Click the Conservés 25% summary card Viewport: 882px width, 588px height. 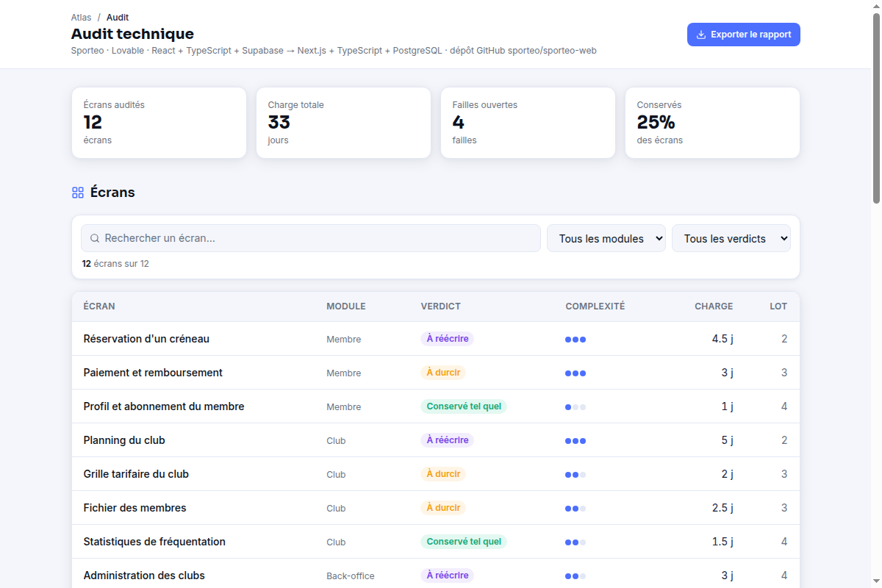[x=712, y=123]
